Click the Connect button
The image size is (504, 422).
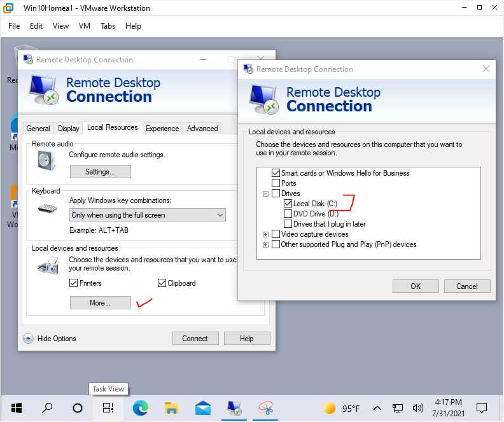click(x=195, y=339)
